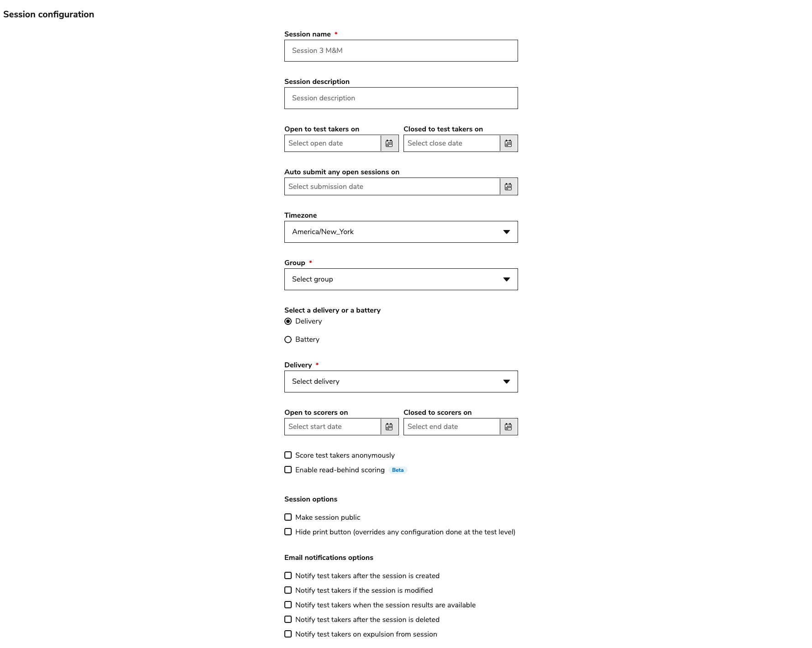Open calendar for auto submit date

pyautogui.click(x=508, y=187)
